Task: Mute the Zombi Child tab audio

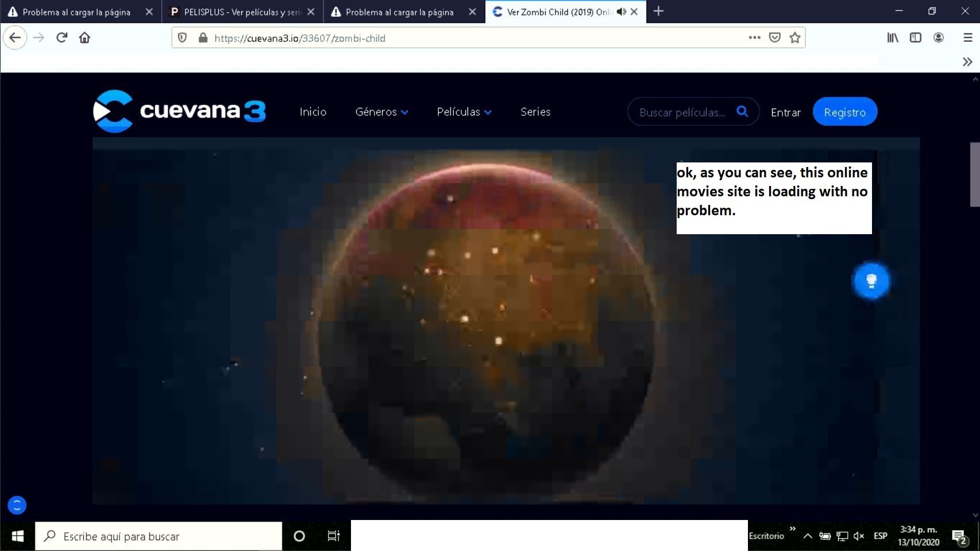Action: (x=621, y=11)
